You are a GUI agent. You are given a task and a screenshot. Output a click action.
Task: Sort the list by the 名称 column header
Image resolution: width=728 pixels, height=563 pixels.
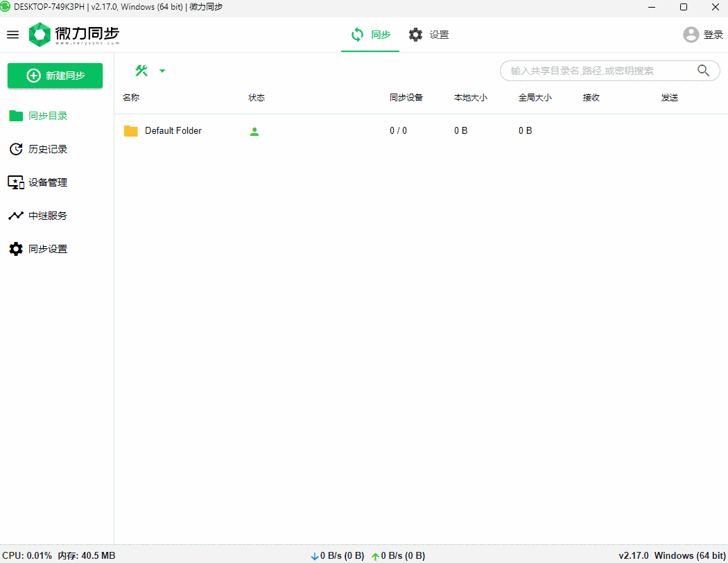pyautogui.click(x=130, y=98)
